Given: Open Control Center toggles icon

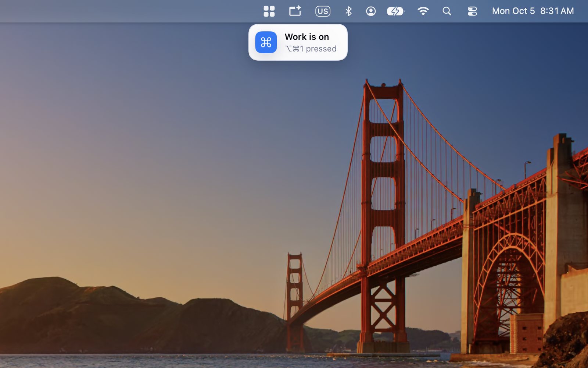Looking at the screenshot, I should 472,11.
